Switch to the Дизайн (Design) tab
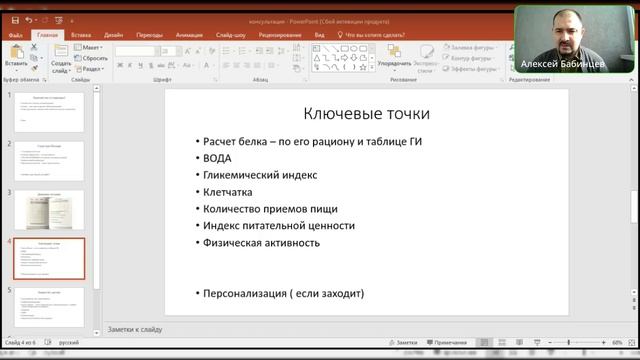 pyautogui.click(x=113, y=35)
